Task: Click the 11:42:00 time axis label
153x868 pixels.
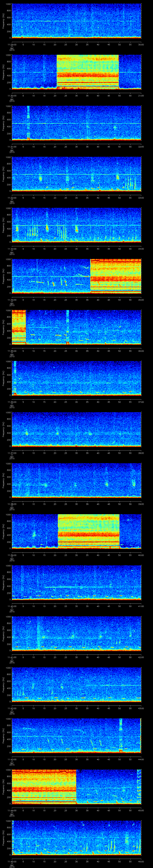Action: point(12,708)
